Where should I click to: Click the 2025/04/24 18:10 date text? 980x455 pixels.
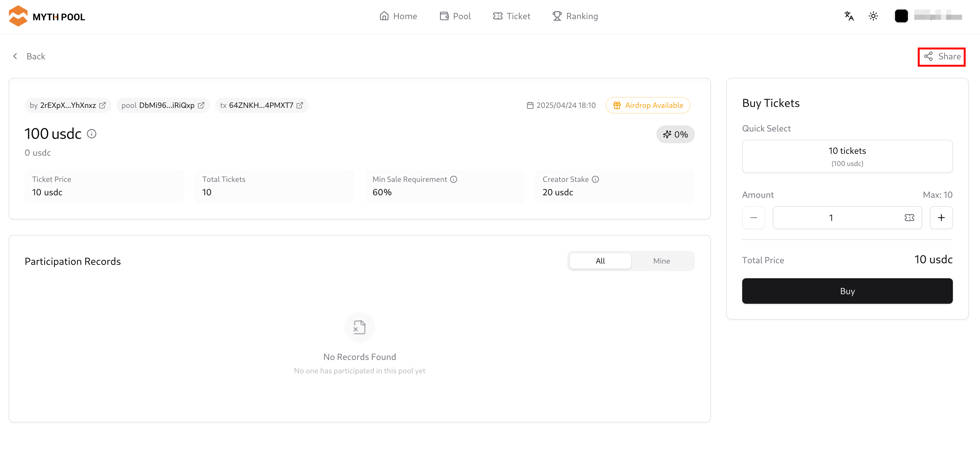click(x=566, y=105)
